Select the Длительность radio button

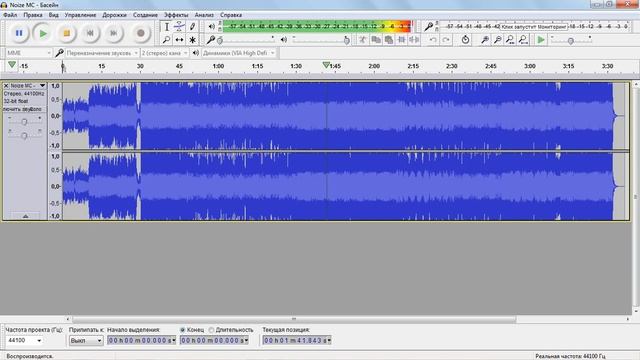[x=211, y=330]
